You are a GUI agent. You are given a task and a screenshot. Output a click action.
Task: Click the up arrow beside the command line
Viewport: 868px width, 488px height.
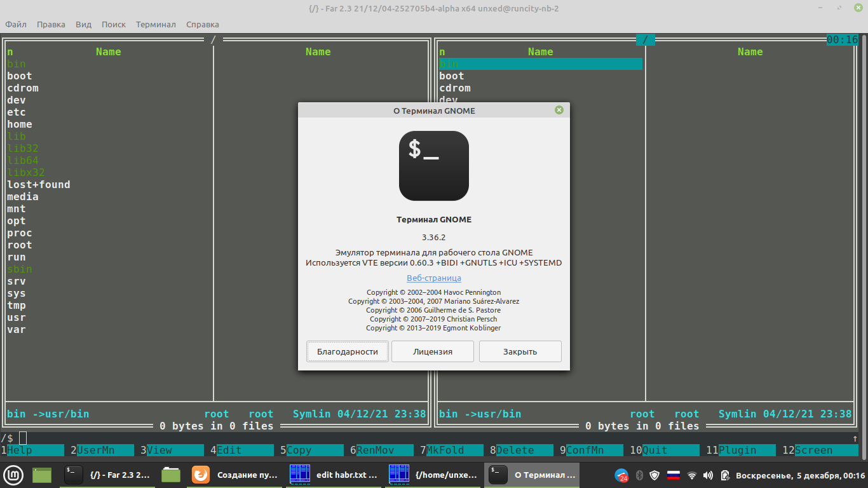click(x=855, y=438)
